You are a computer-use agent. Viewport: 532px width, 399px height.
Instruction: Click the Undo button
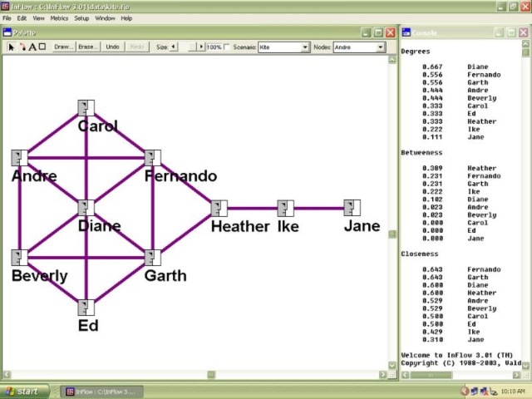[x=112, y=47]
